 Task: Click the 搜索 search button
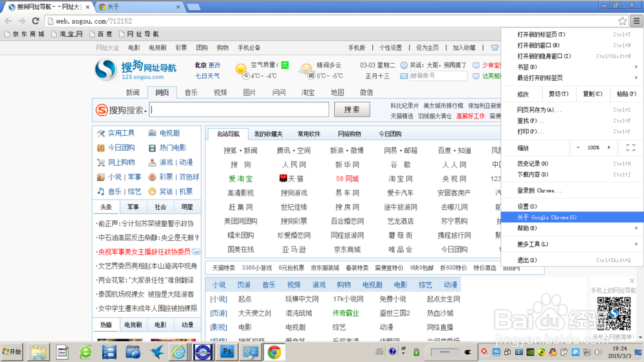pyautogui.click(x=352, y=110)
